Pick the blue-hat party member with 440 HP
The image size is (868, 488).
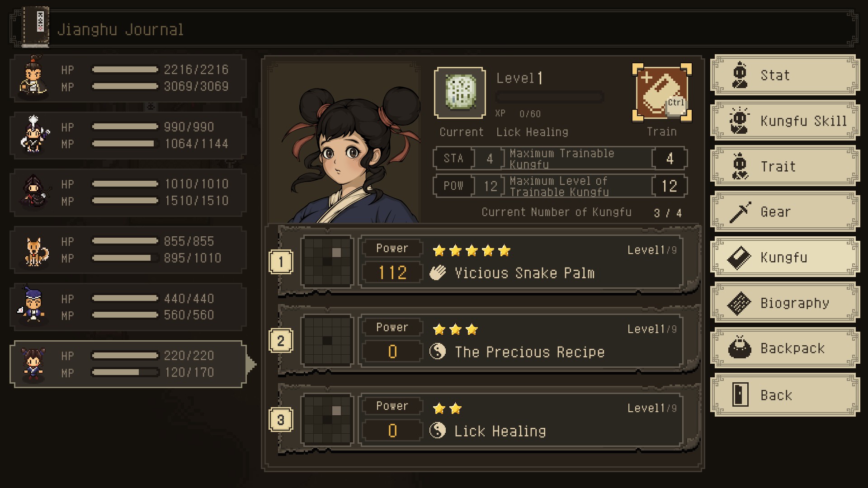pyautogui.click(x=128, y=307)
